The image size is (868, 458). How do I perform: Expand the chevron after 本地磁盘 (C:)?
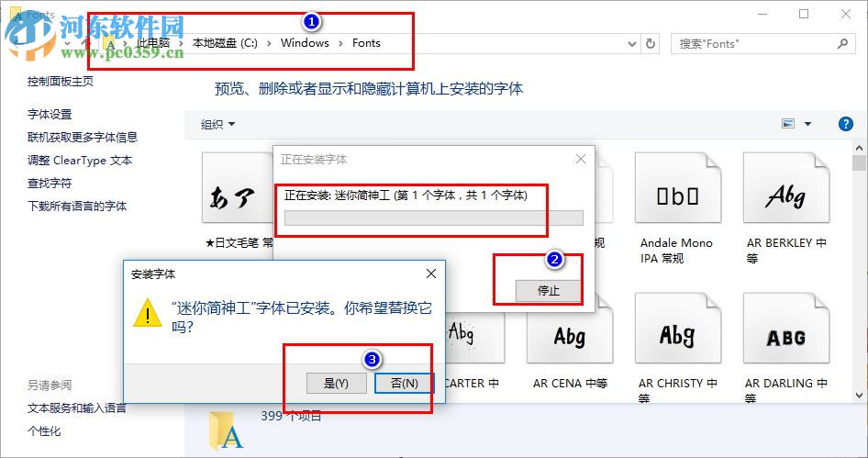point(269,43)
